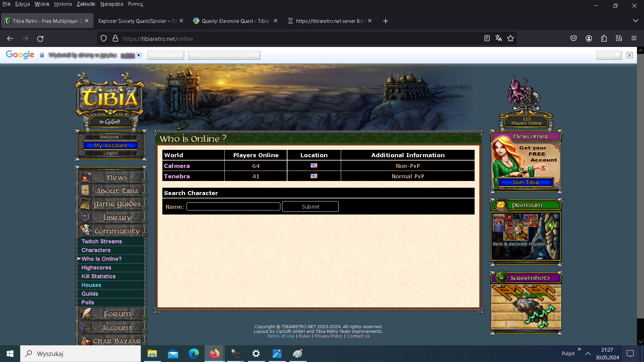Open Microsoft Edge from taskbar
Viewport: 644px width, 362px height.
pos(194,354)
